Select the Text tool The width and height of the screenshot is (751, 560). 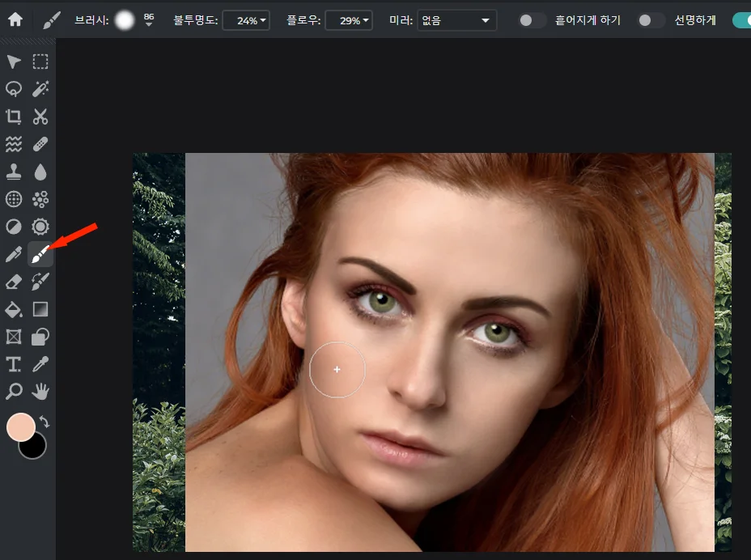click(14, 364)
